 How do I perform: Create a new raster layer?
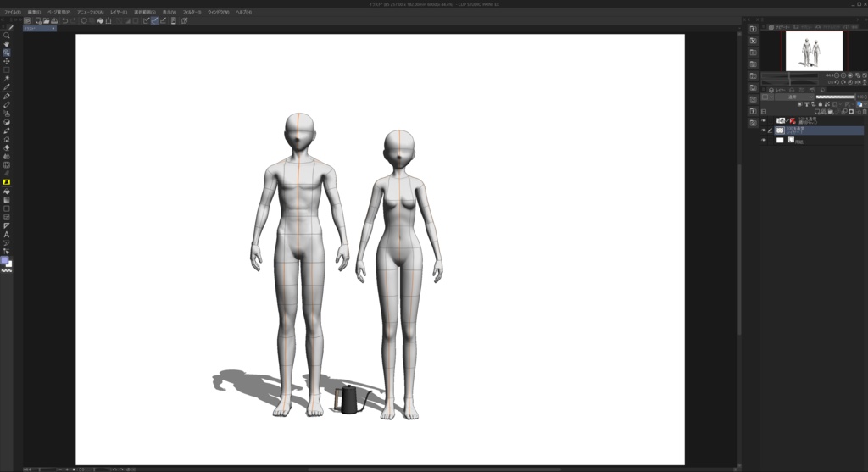click(817, 112)
